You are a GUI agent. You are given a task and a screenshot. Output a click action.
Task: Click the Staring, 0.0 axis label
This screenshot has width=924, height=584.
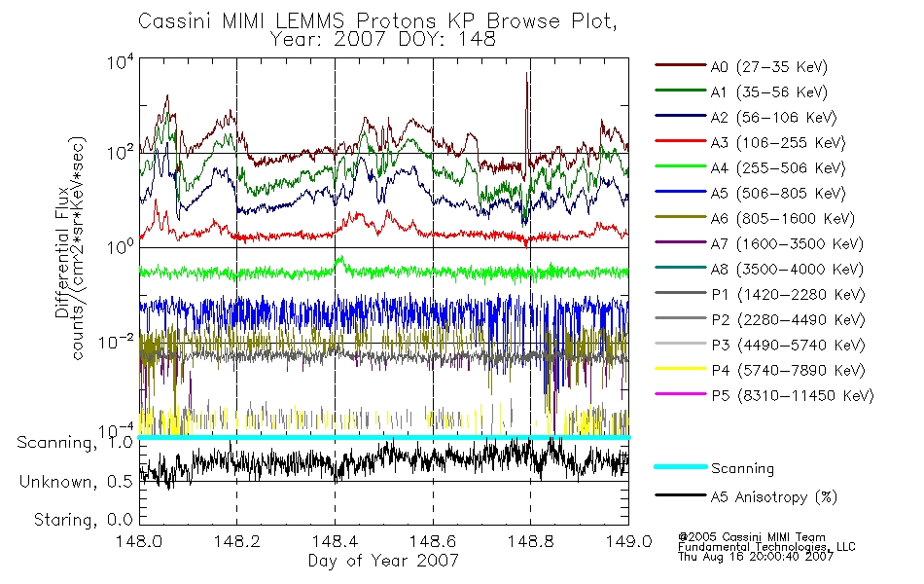tap(83, 521)
